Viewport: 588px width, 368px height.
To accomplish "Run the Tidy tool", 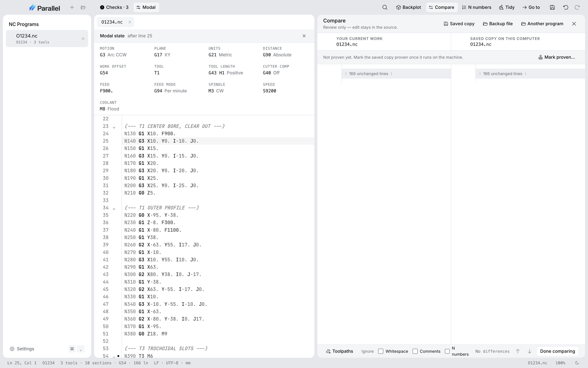I will pos(507,7).
